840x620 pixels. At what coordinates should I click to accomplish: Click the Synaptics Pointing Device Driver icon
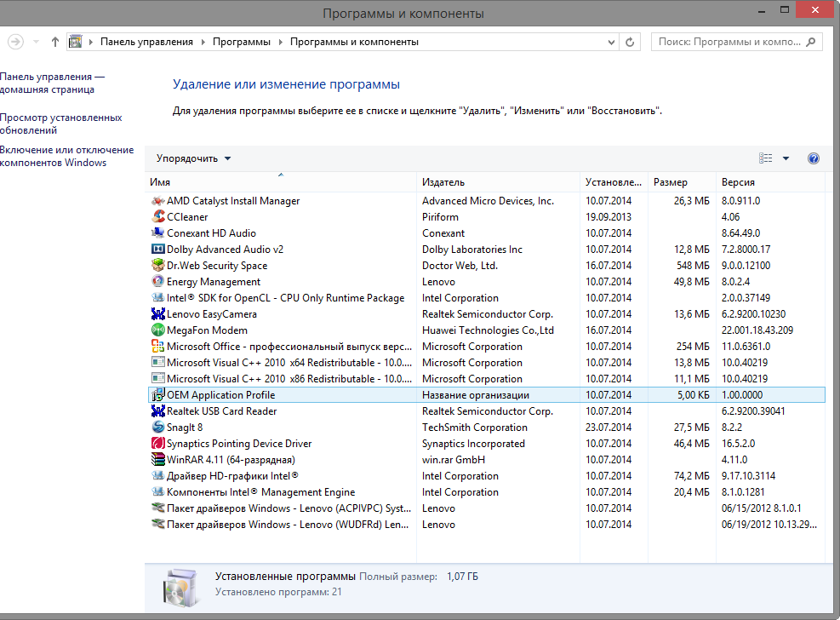(x=158, y=443)
